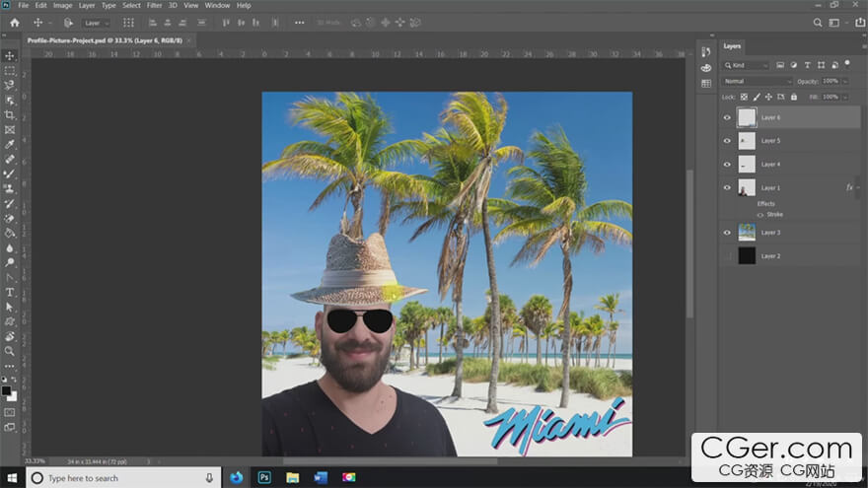Open the Normal blend mode dropdown

point(757,81)
